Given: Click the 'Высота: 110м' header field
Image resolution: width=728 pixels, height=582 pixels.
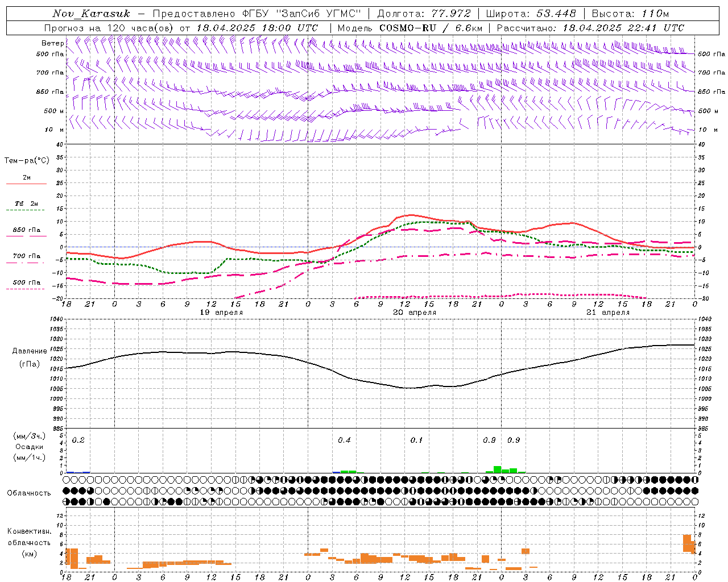Looking at the screenshot, I should tap(630, 14).
